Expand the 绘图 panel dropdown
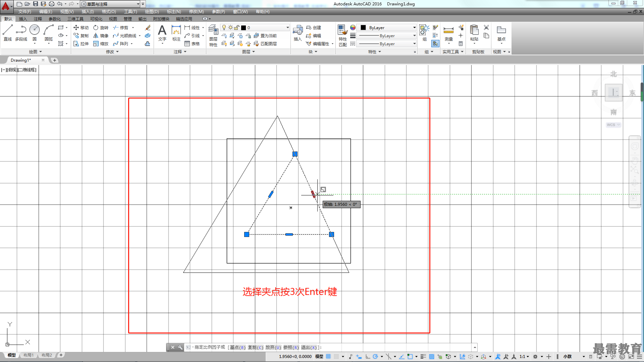This screenshot has width=644, height=362. click(35, 52)
